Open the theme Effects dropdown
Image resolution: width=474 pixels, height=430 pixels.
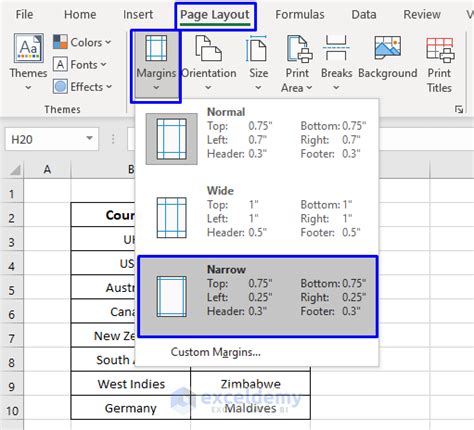tap(83, 87)
